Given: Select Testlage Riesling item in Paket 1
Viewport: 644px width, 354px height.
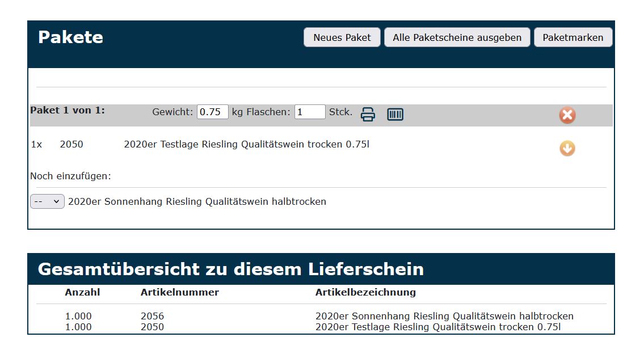Looking at the screenshot, I should pos(246,144).
